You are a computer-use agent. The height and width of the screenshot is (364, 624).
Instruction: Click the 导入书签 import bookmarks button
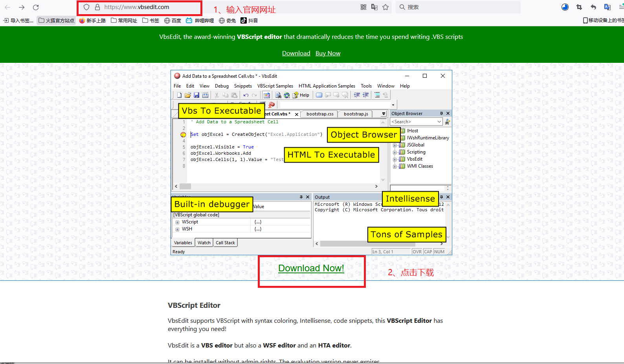click(18, 20)
